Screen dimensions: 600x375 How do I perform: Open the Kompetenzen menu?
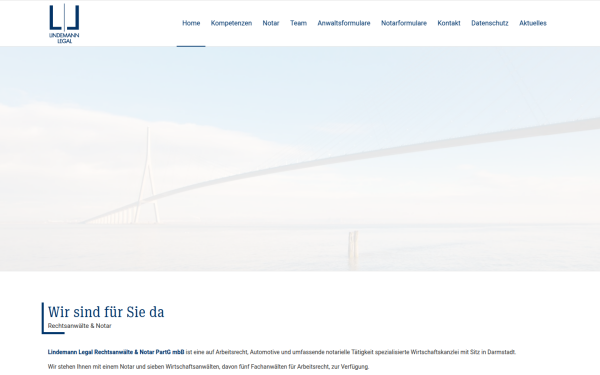[231, 23]
